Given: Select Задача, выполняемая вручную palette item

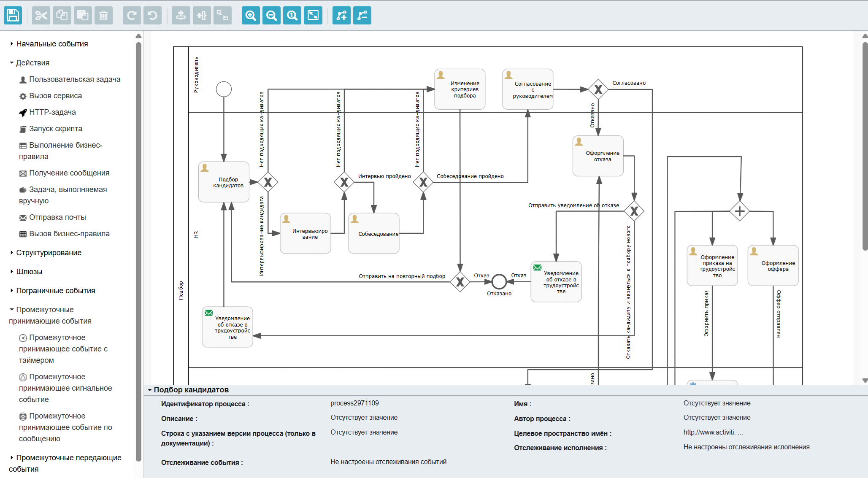Looking at the screenshot, I should point(63,195).
